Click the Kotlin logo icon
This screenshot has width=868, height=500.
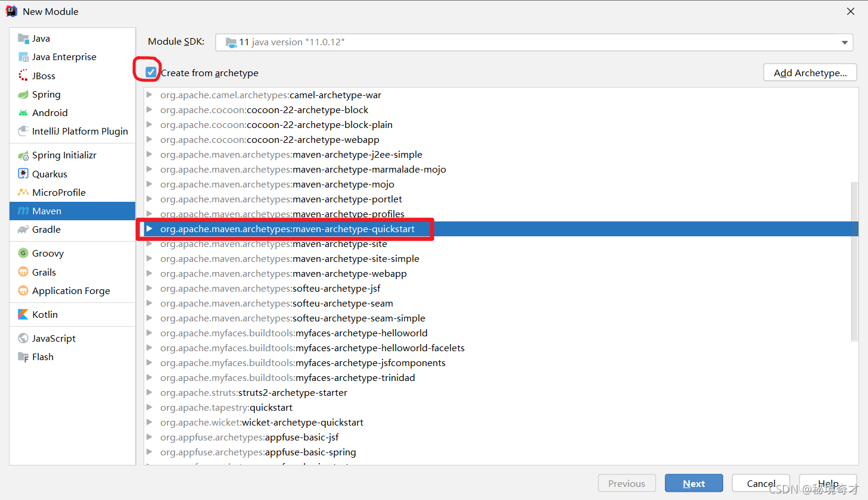(x=23, y=314)
